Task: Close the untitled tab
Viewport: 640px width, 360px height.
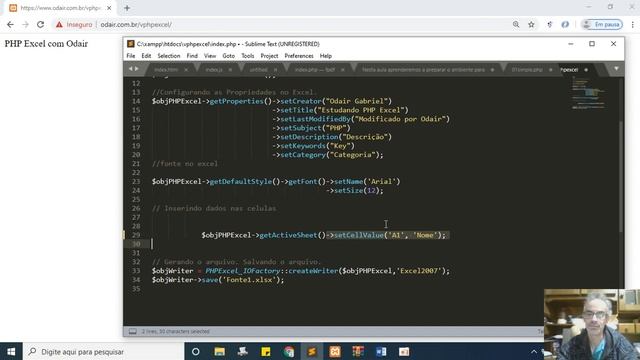Action: click(275, 70)
